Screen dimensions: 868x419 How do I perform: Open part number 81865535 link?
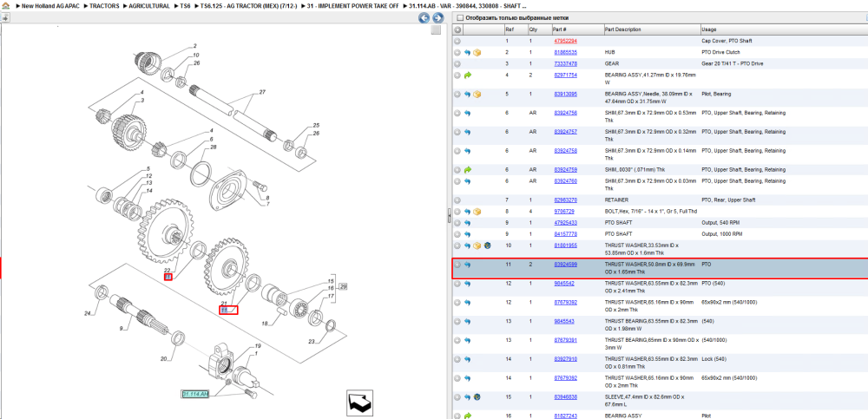coord(566,53)
